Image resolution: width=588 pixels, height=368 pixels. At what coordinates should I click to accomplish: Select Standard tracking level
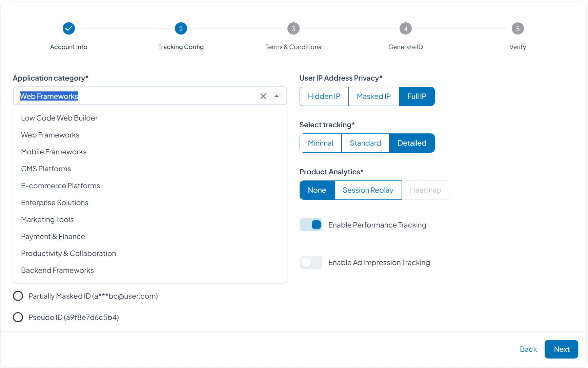coord(365,143)
